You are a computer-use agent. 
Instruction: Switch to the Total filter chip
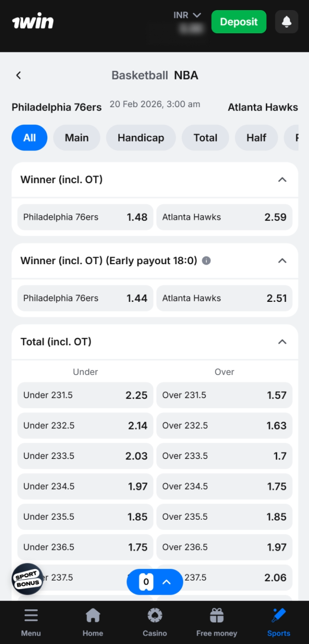pos(205,137)
